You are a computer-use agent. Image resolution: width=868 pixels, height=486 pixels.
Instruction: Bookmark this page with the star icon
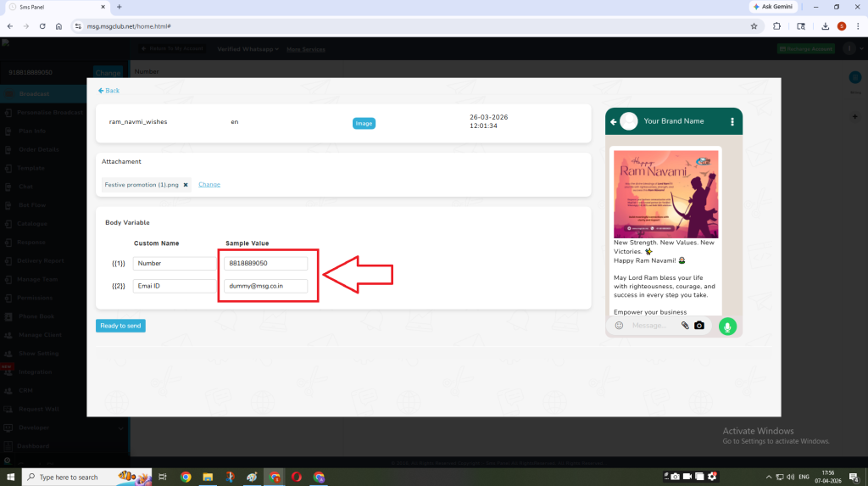click(x=754, y=26)
